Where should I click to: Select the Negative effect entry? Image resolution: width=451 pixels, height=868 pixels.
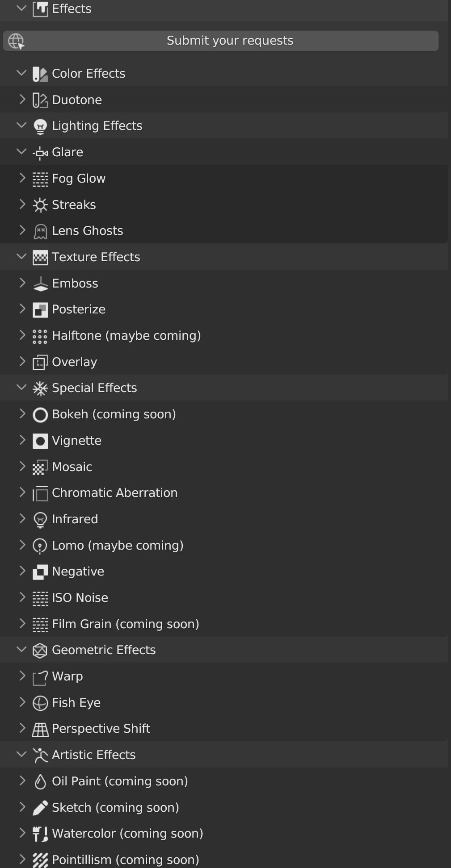pyautogui.click(x=78, y=571)
